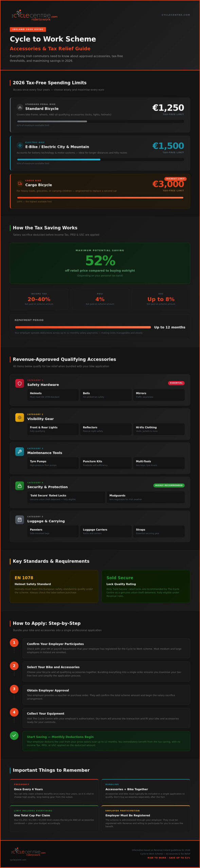Screen dimensions: 200x868
Task: Click the IRELAND 2026 GUIDE tag
Action: (x=28, y=29)
